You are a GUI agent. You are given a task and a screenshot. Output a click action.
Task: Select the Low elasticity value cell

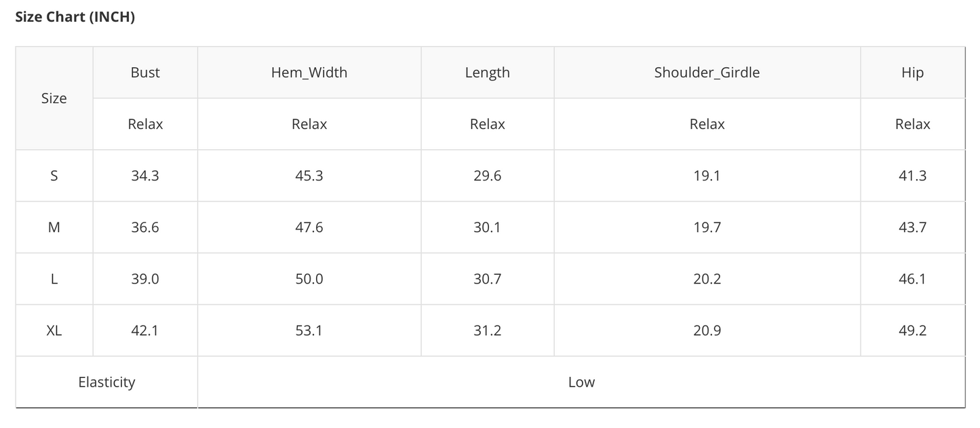(x=581, y=382)
